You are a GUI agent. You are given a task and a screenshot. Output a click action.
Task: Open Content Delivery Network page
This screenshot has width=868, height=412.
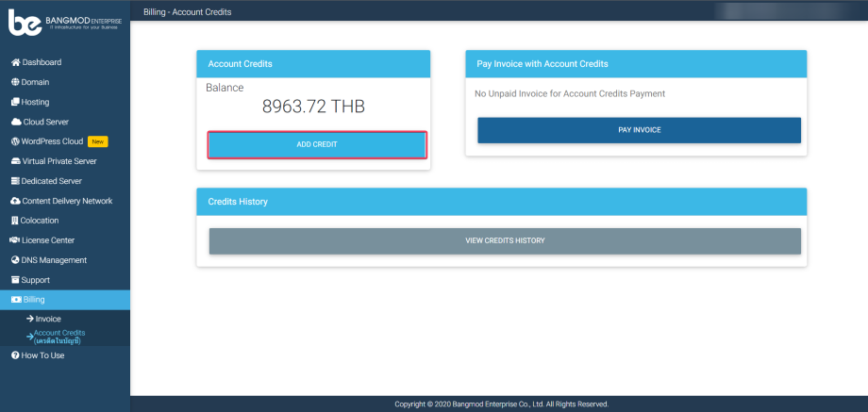[65, 202]
